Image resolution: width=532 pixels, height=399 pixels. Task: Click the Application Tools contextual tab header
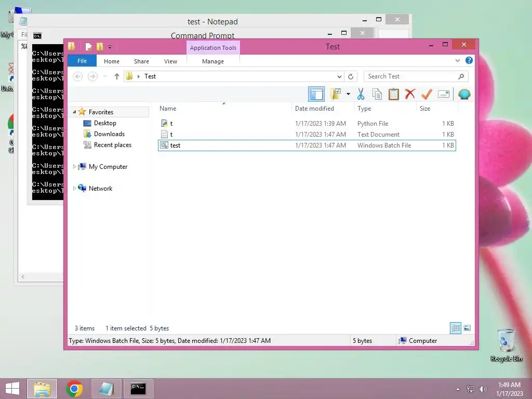[213, 48]
